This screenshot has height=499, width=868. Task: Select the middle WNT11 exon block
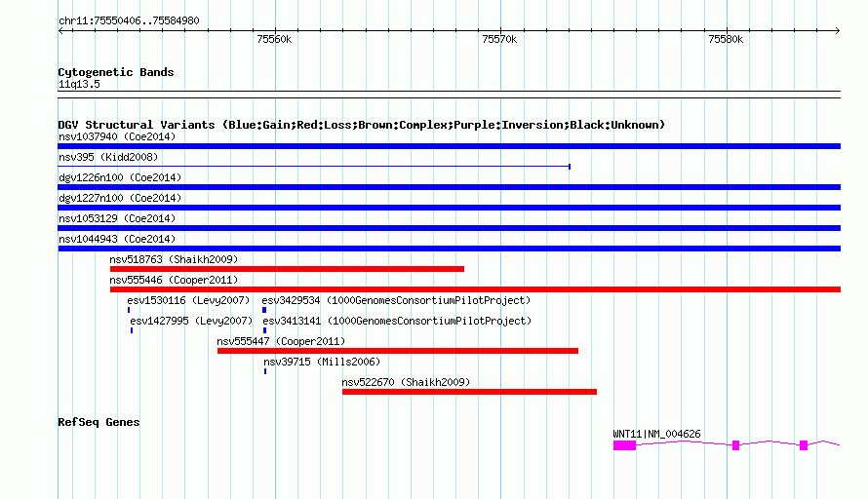tap(735, 445)
